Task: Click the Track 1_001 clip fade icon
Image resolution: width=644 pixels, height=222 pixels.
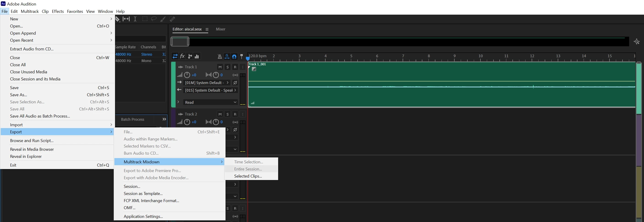Action: [254, 69]
